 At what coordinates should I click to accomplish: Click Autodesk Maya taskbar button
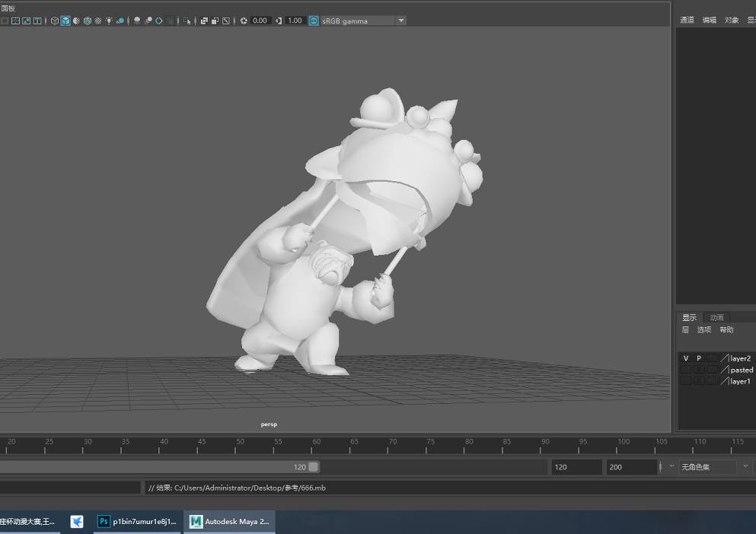point(229,522)
